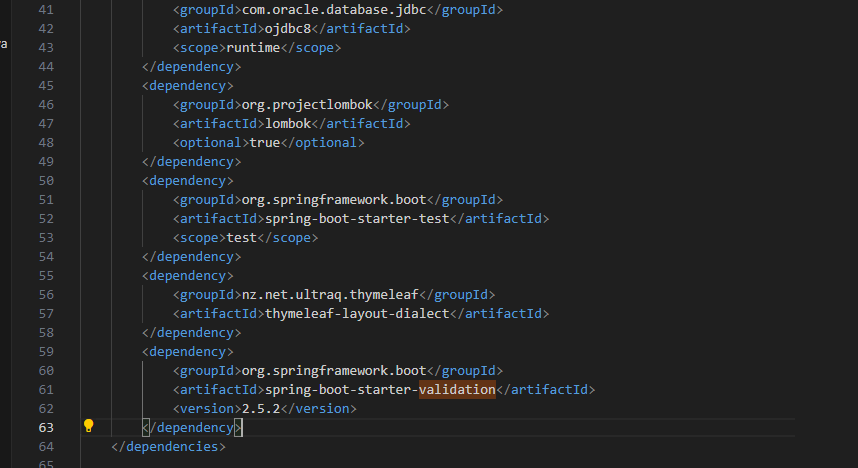Viewport: 858px width, 468px height.
Task: Place cursor in opening dependency tag, line 55
Action: point(188,276)
